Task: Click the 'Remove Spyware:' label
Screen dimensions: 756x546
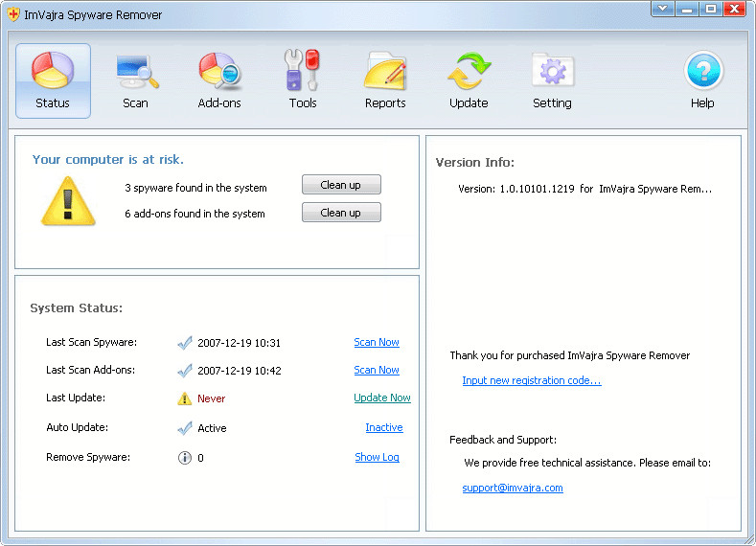Action: pyautogui.click(x=88, y=457)
